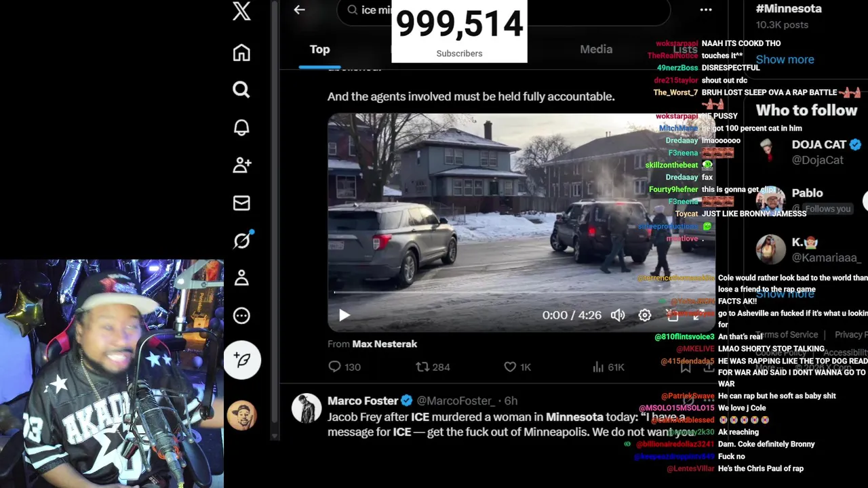Click the 999,514 subscribers counter

(x=459, y=31)
